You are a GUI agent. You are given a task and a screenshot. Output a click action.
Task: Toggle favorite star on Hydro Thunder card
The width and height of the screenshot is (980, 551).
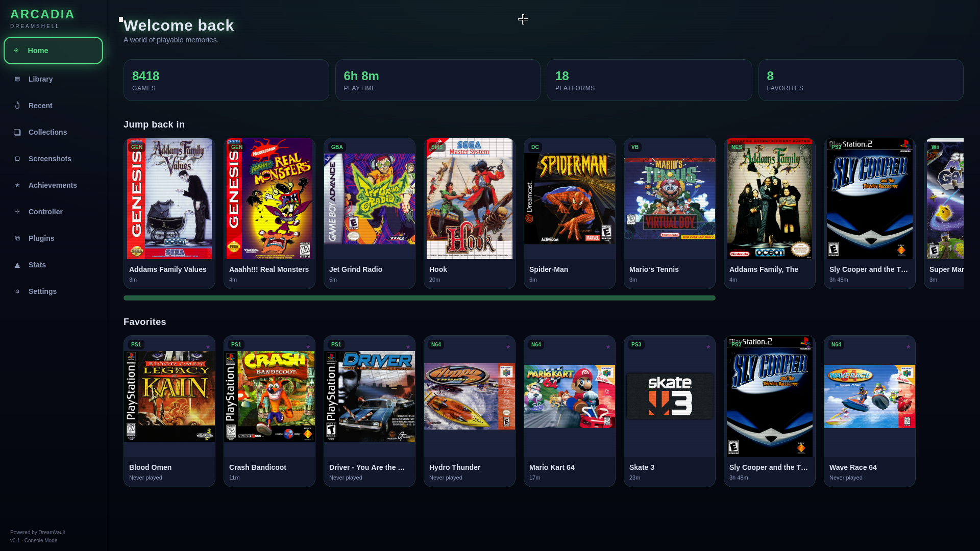(508, 347)
